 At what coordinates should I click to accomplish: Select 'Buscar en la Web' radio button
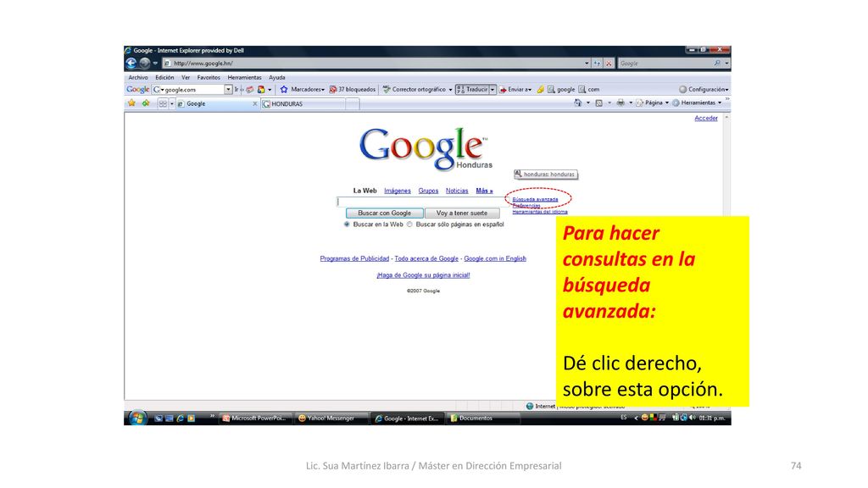[x=347, y=225]
